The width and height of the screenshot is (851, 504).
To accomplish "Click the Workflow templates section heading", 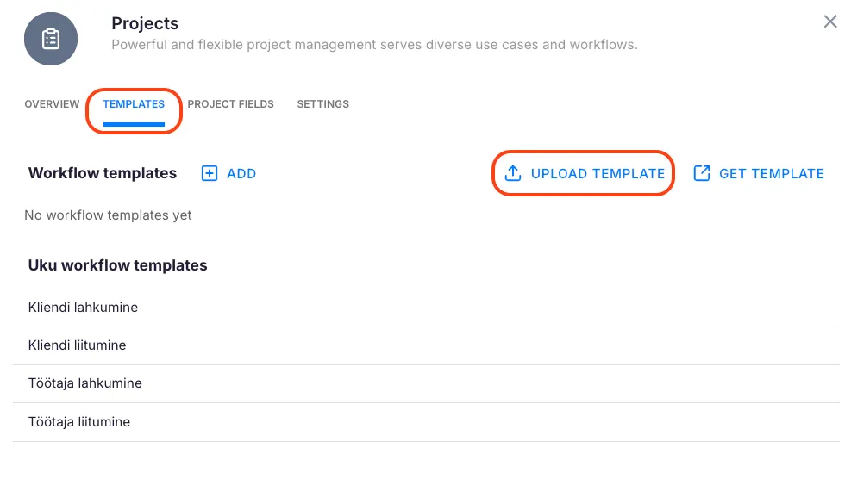I will click(x=102, y=173).
